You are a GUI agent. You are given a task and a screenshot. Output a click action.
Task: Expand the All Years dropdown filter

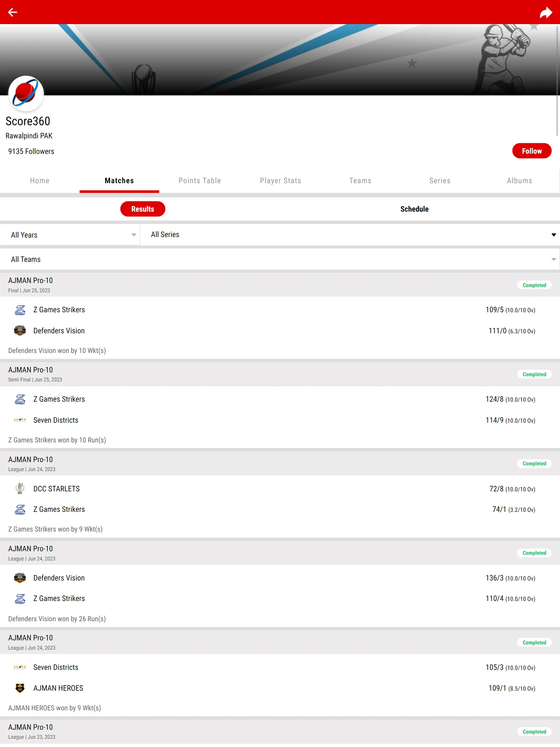(133, 235)
